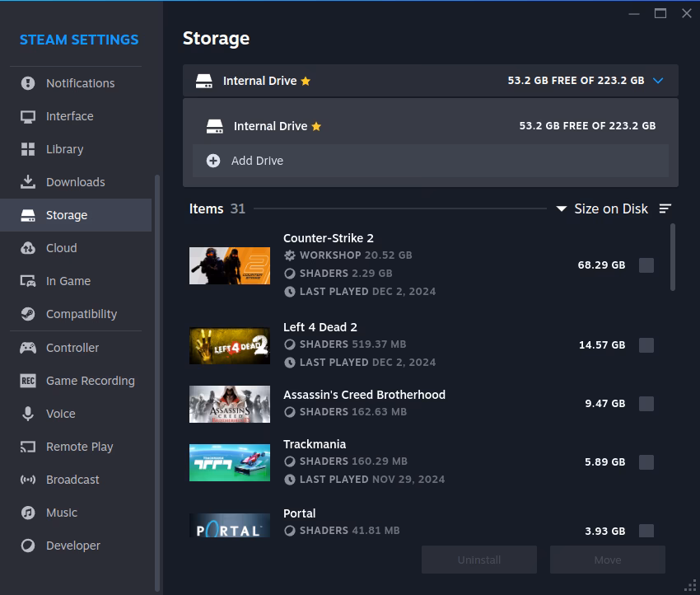Click the drive icon in drive list row
Image resolution: width=700 pixels, height=595 pixels.
(215, 126)
